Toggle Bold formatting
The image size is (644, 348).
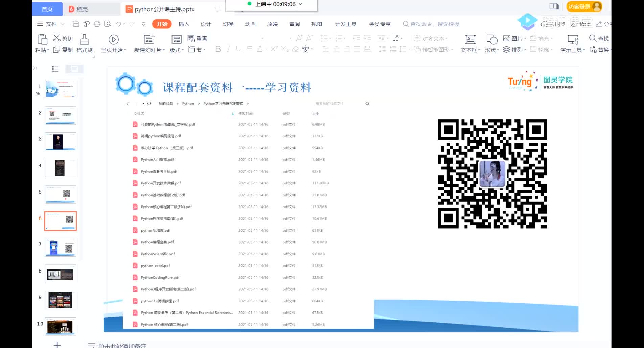coord(218,49)
